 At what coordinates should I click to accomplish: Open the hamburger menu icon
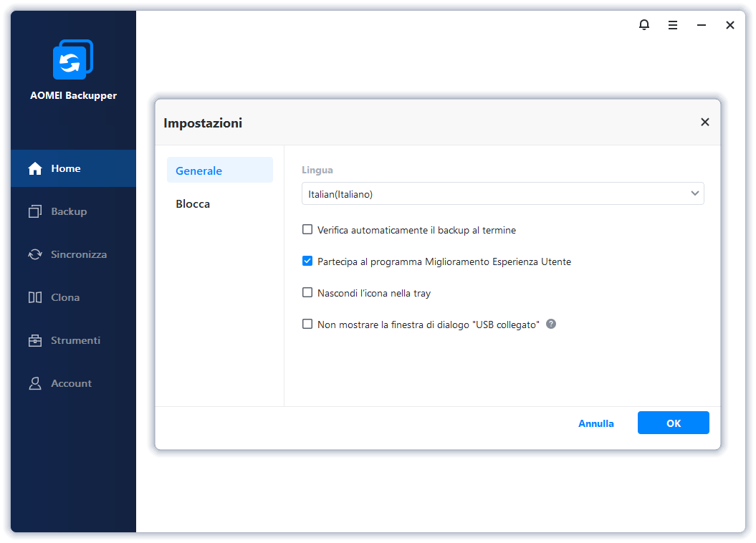click(x=673, y=25)
